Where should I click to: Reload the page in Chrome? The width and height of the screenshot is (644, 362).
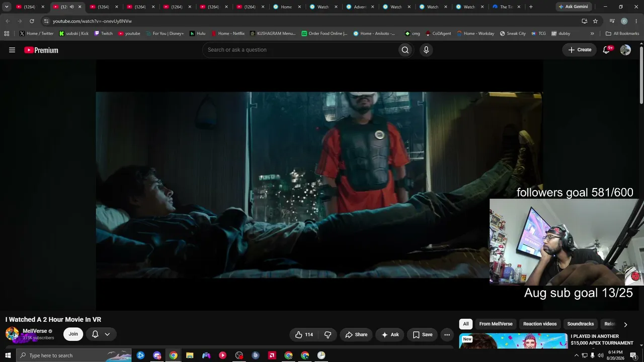[x=32, y=21]
